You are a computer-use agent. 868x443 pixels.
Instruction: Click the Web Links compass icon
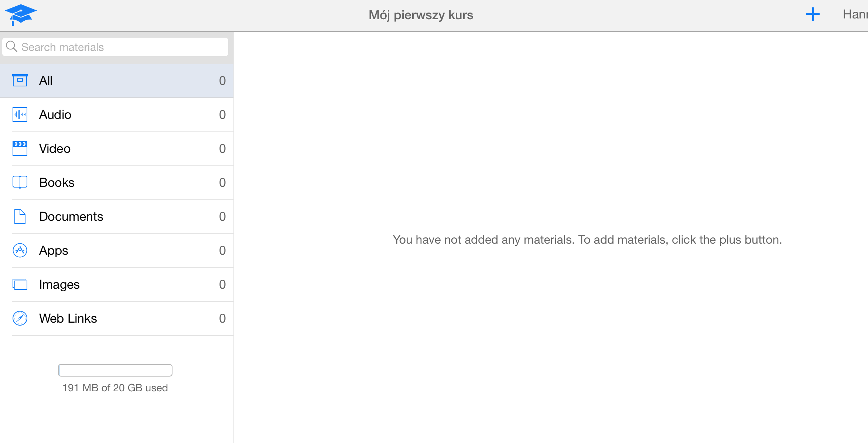pyautogui.click(x=20, y=318)
